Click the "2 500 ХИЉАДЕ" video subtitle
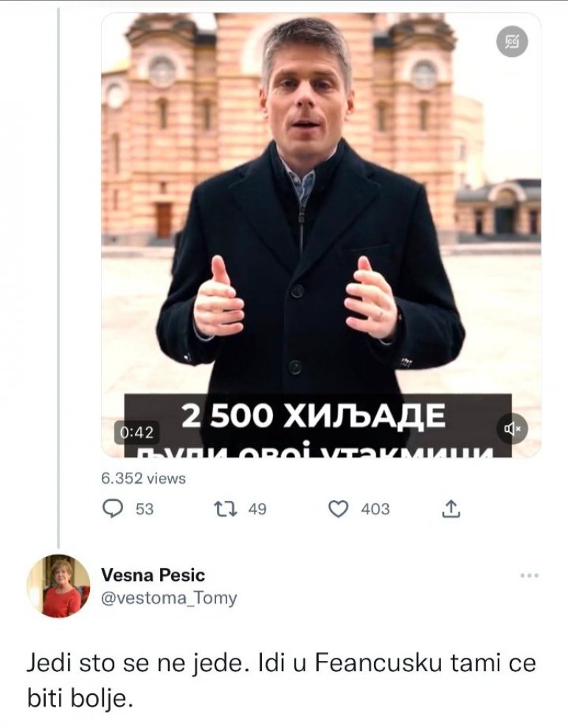568x728 pixels. click(x=314, y=417)
